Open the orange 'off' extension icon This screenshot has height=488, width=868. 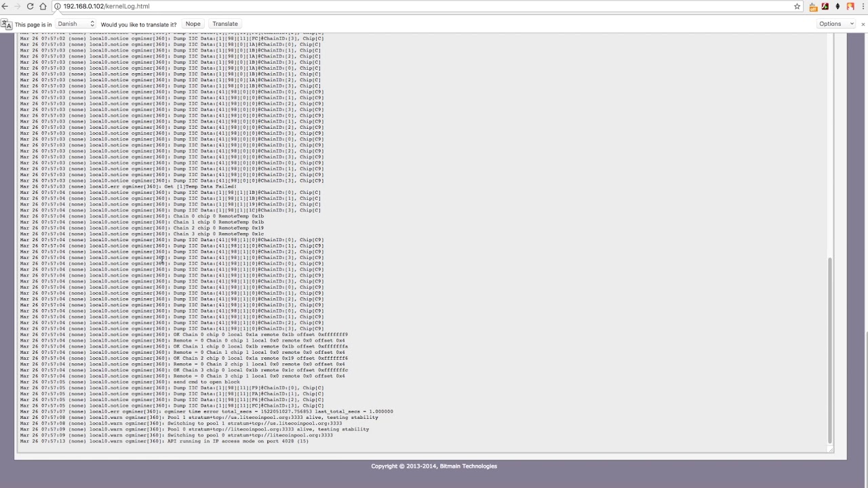(x=813, y=7)
